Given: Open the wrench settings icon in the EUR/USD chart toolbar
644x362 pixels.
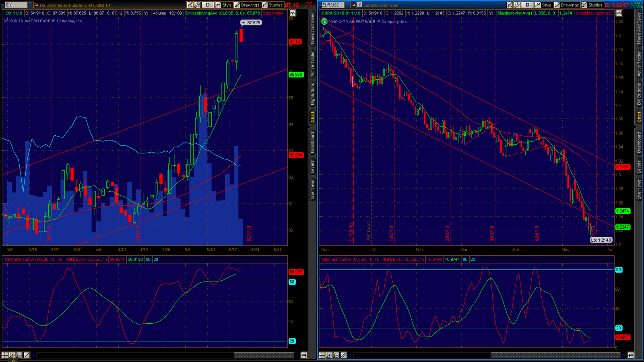Looking at the screenshot, I should [517, 5].
